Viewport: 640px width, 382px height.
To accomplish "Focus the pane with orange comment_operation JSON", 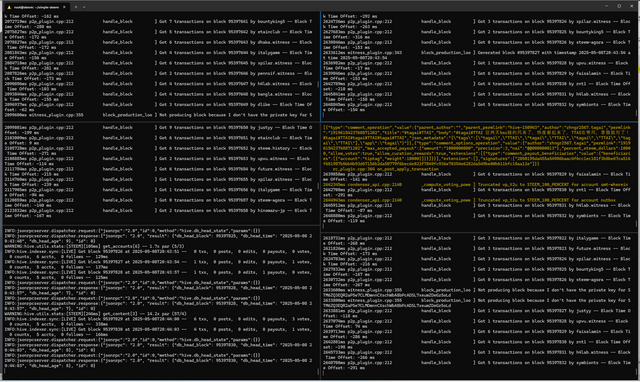I will click(479, 176).
